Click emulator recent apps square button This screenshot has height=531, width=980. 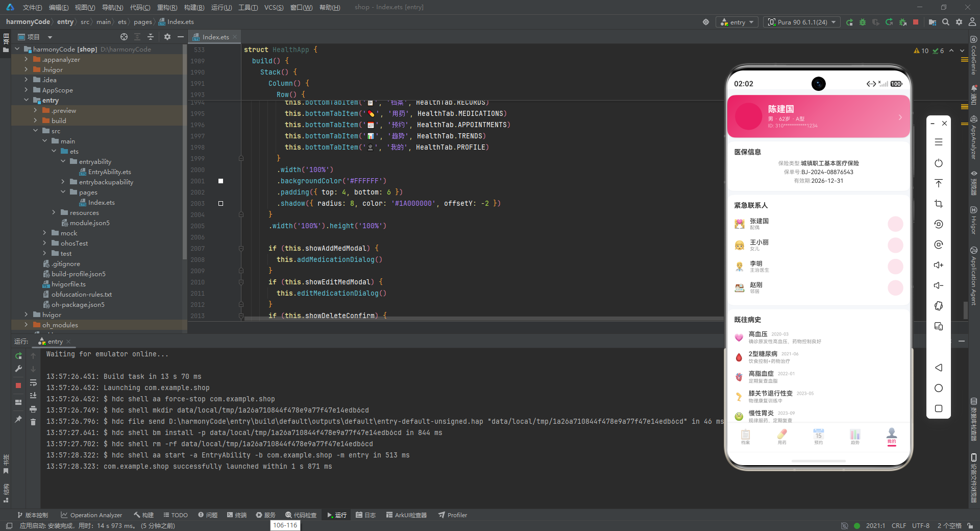point(939,408)
